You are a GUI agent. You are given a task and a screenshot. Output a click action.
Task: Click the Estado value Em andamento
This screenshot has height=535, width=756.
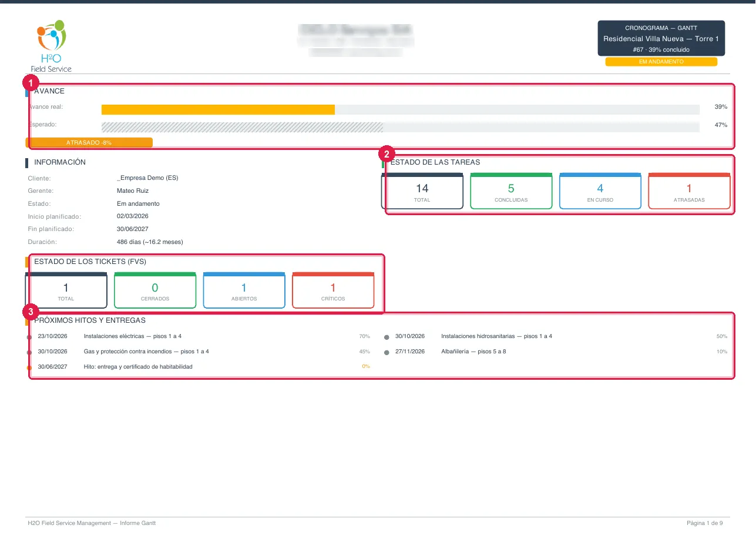coord(138,204)
